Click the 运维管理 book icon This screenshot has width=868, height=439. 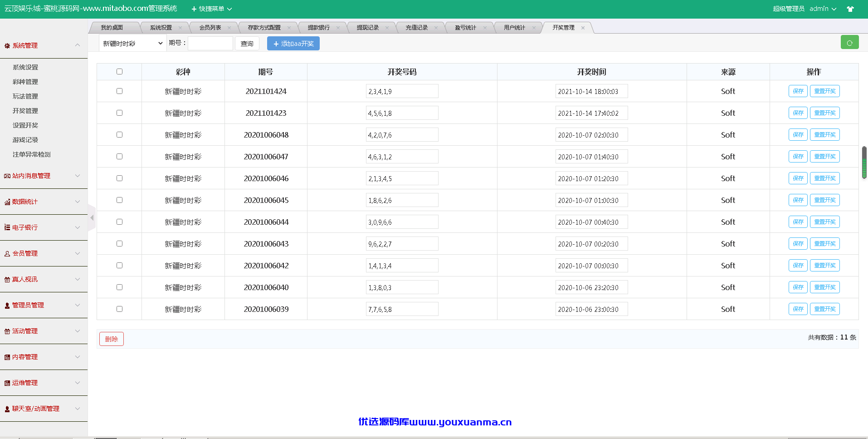click(7, 383)
